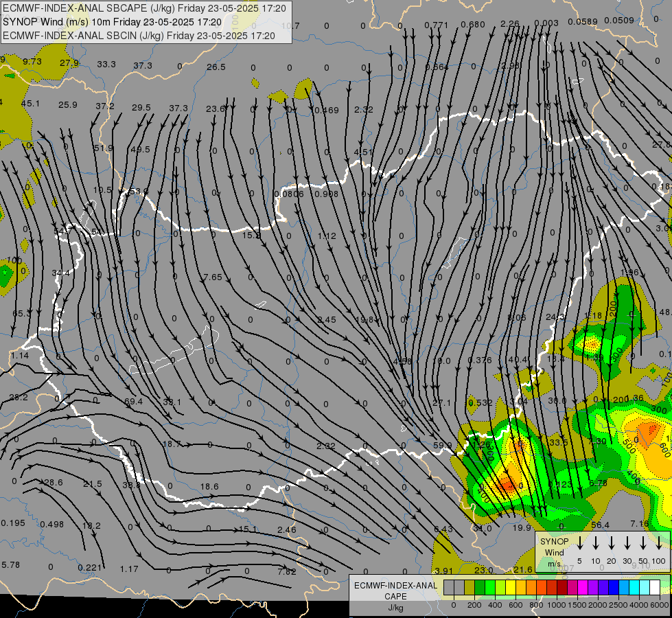Image resolution: width=672 pixels, height=618 pixels.
Task: Click the map value '5.78'
Action: pos(11,565)
